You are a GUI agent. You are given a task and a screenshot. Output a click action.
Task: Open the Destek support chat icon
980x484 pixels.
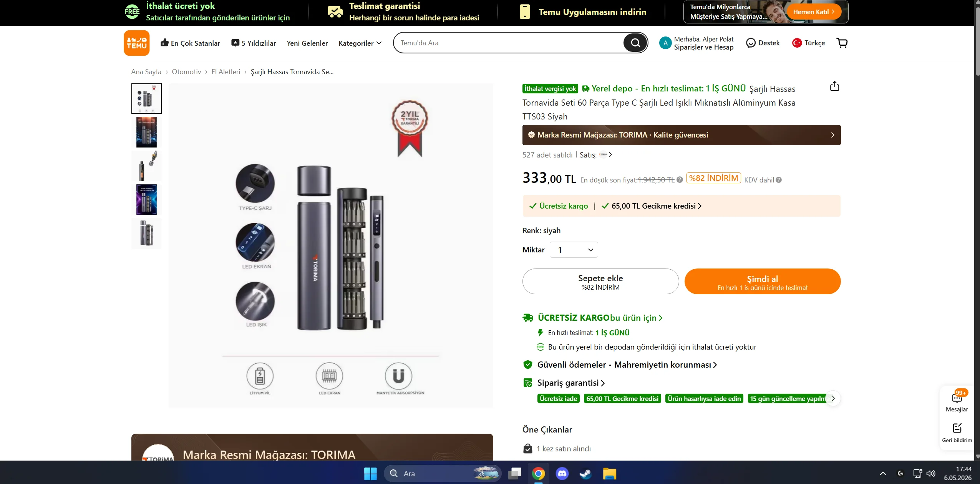[x=750, y=43]
